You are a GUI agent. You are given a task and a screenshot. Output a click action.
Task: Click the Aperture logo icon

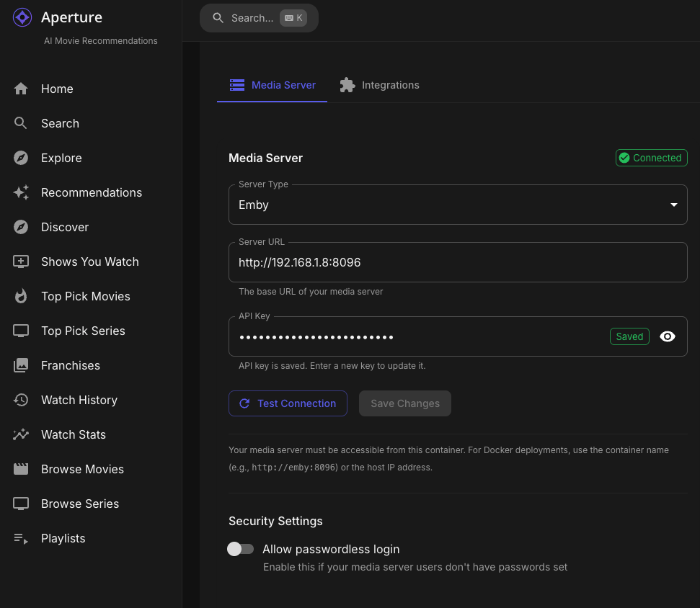click(x=22, y=17)
